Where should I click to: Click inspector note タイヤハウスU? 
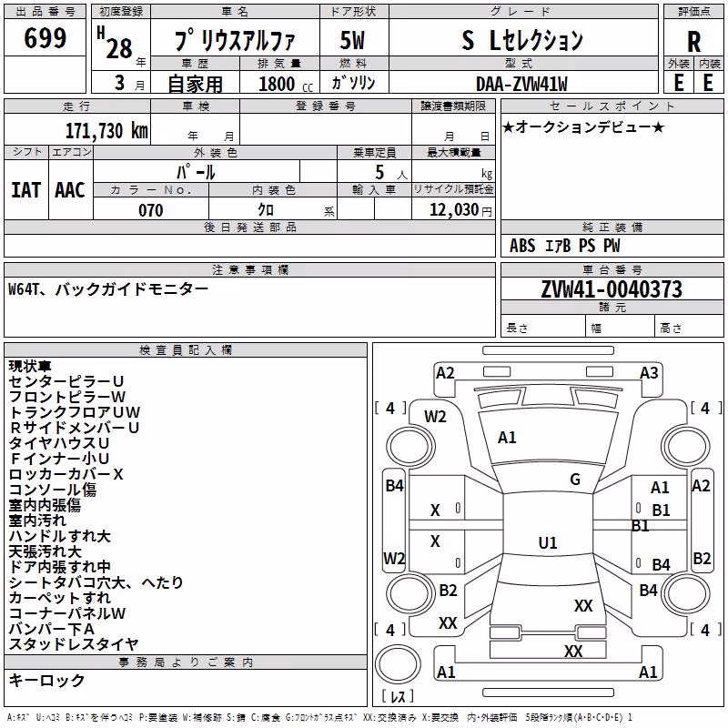click(x=59, y=443)
